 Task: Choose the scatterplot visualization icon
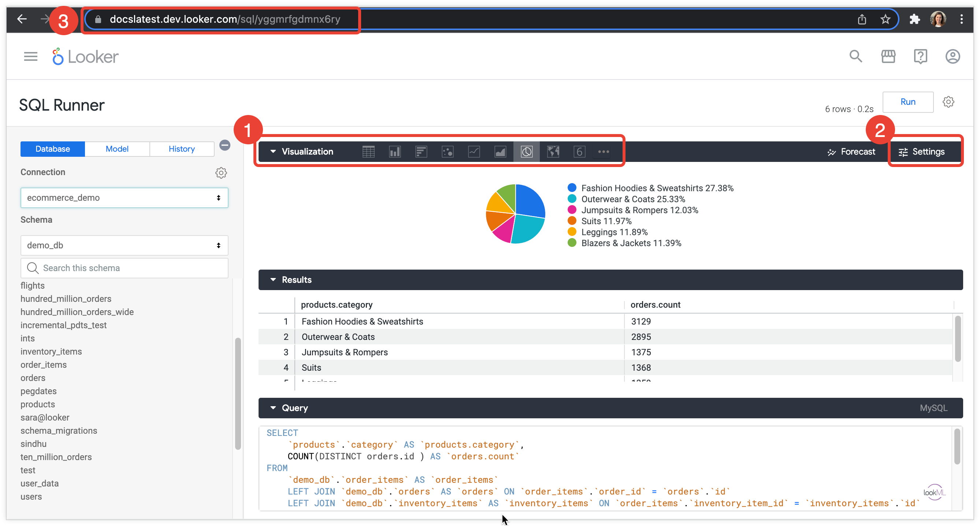coord(448,152)
